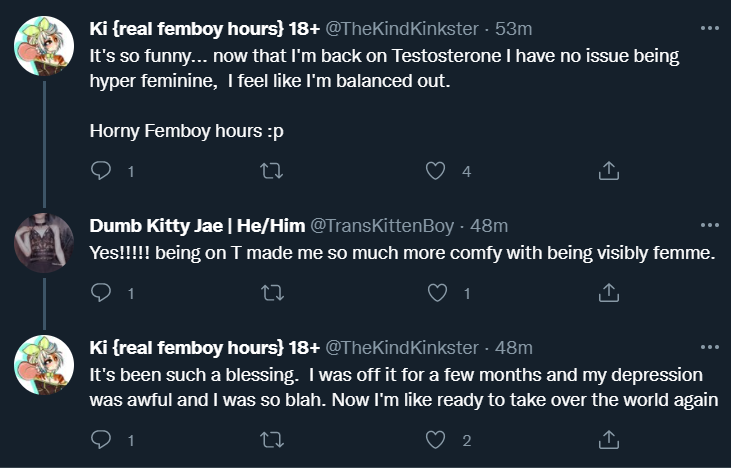Share Dumb Kitty Jae's tweet
731x468 pixels.
coord(609,293)
